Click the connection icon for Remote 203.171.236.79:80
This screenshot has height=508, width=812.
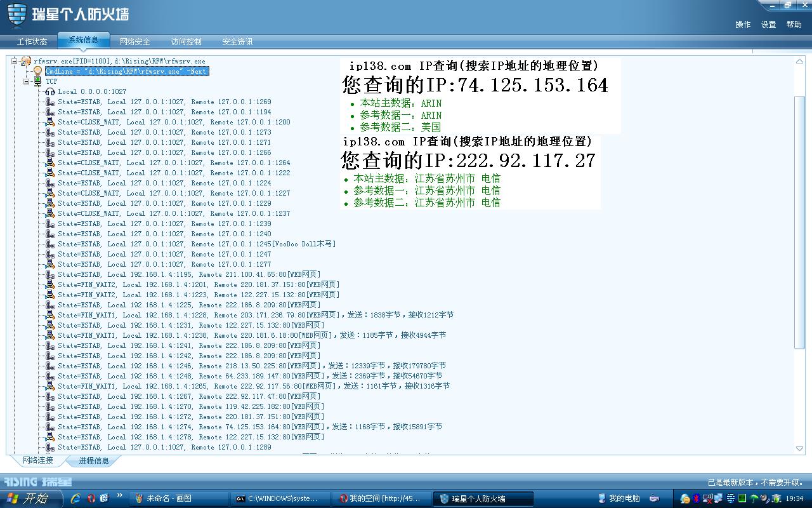pos(50,315)
